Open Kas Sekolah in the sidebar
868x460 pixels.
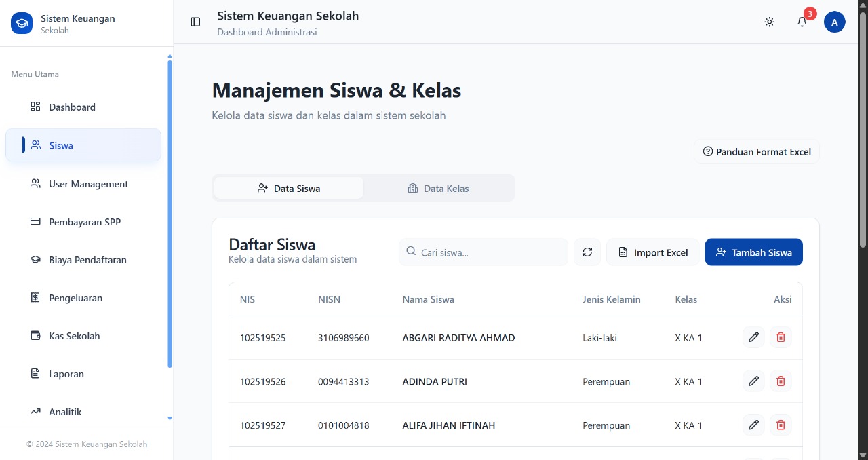[83, 336]
